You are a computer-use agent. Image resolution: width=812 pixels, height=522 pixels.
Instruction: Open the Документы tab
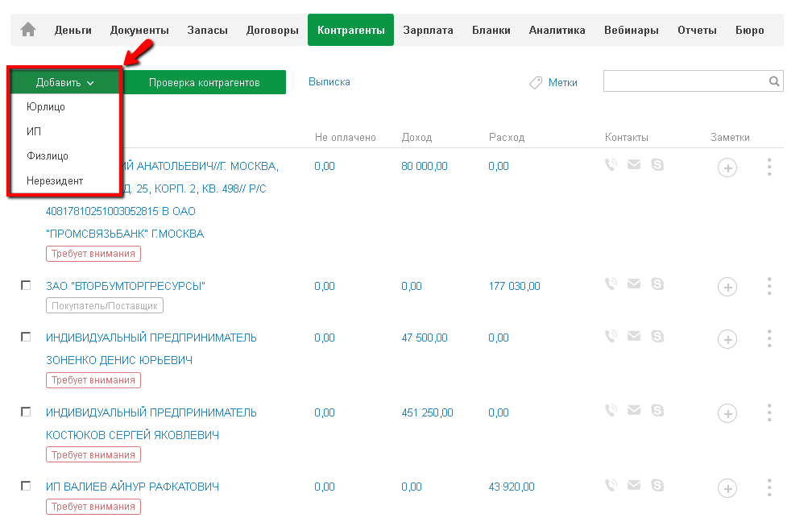click(x=139, y=30)
